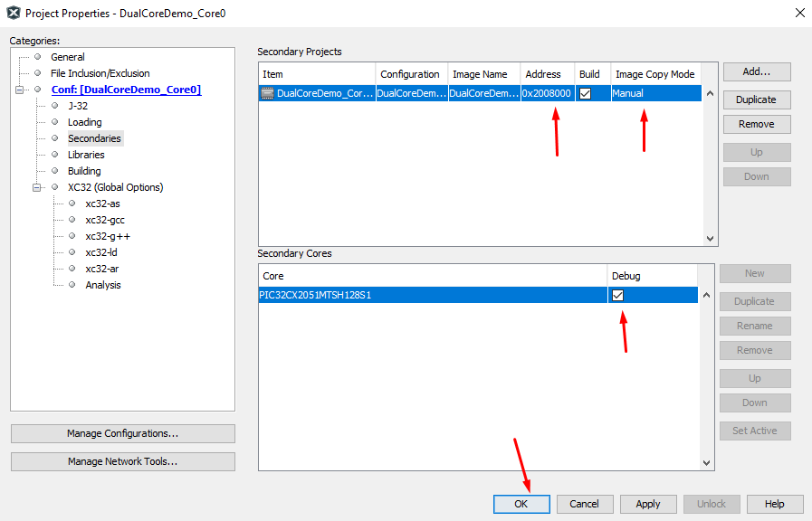Confirm changes with the OK button
The width and height of the screenshot is (812, 521).
point(521,504)
